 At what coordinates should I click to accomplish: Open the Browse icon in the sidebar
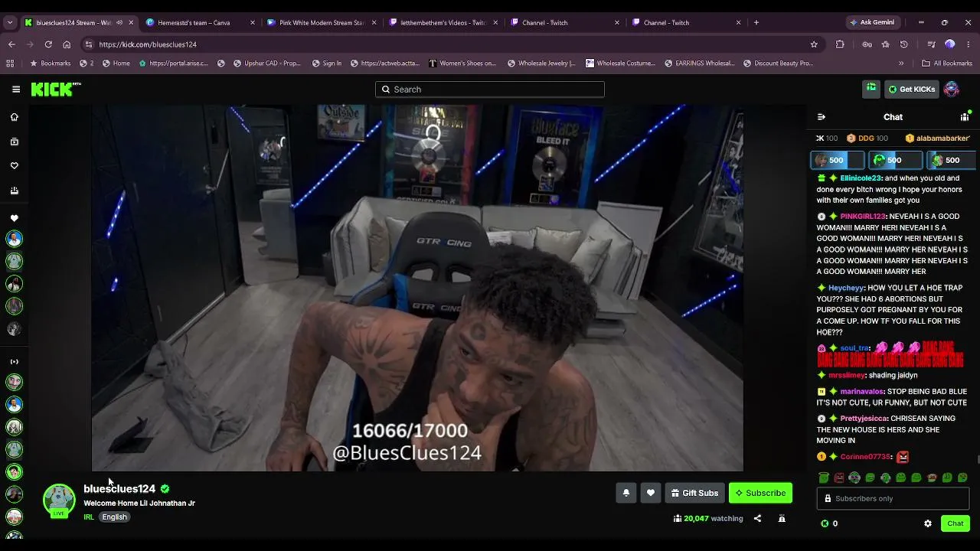pos(14,142)
